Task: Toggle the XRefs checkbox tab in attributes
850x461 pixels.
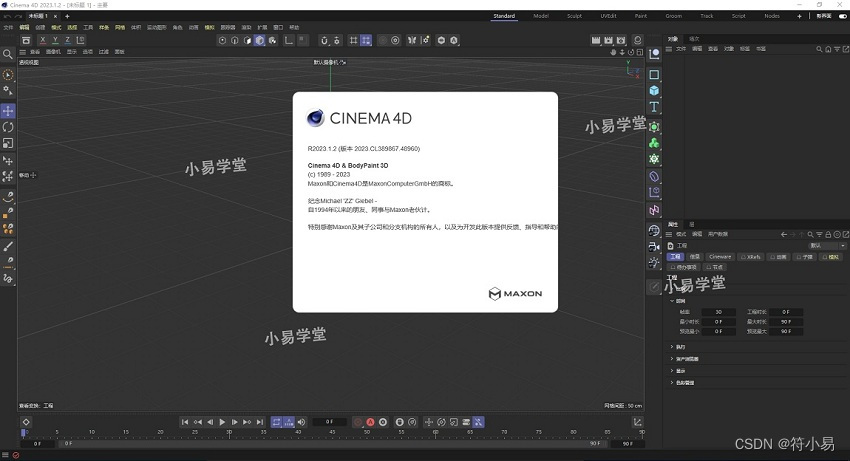Action: coord(751,257)
